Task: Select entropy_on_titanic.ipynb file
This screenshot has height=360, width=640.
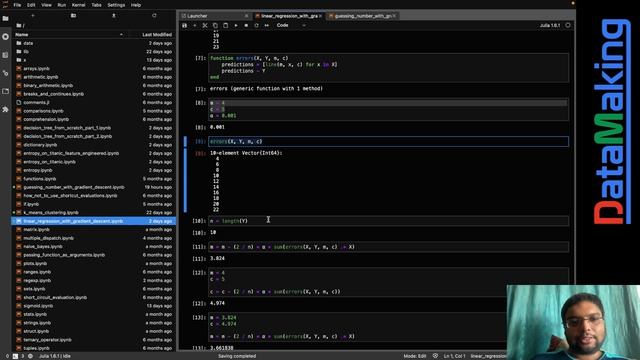Action: click(x=94, y=162)
